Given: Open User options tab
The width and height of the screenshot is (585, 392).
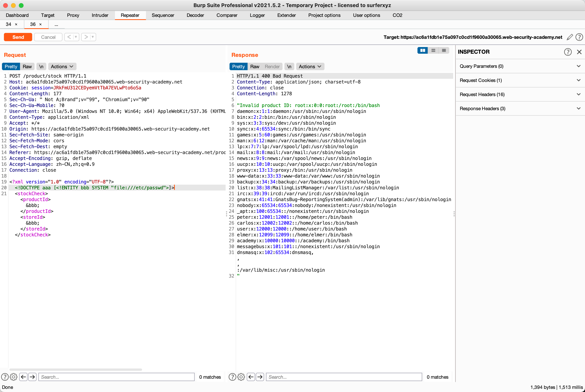Looking at the screenshot, I should [x=367, y=15].
